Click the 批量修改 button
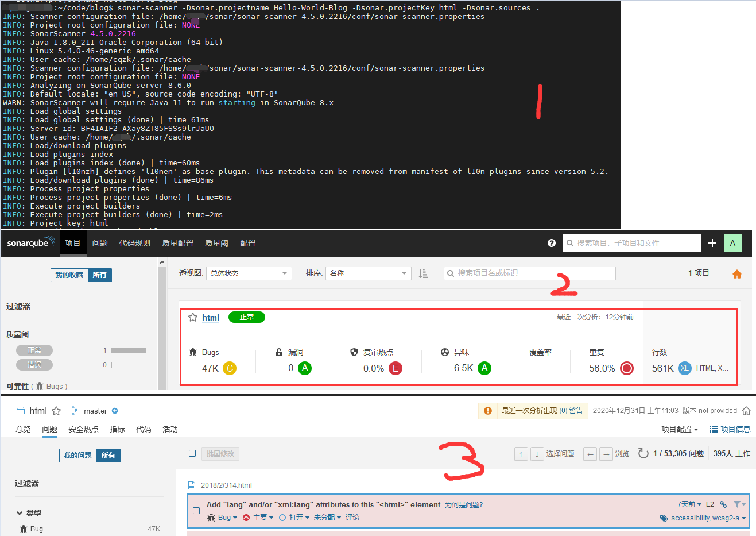Viewport: 756px width, 536px height. pos(220,454)
